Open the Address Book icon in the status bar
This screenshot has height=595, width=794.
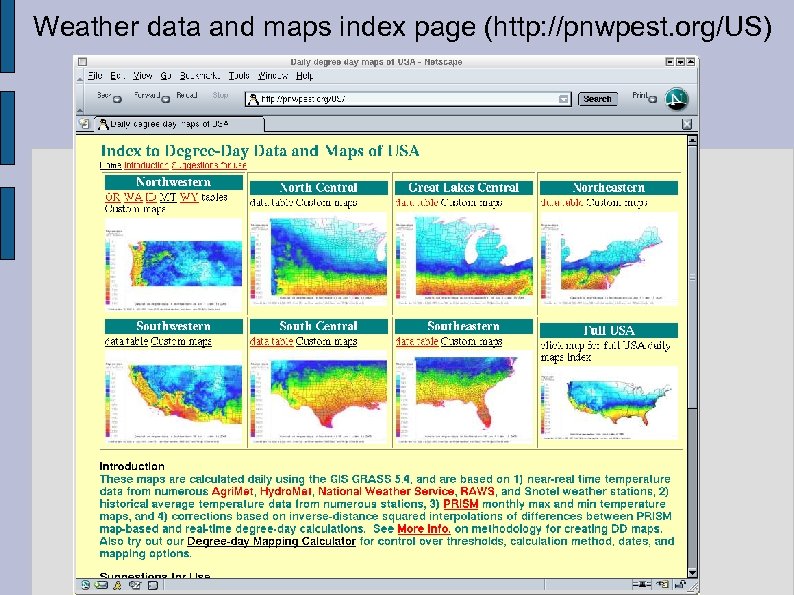(x=153, y=585)
